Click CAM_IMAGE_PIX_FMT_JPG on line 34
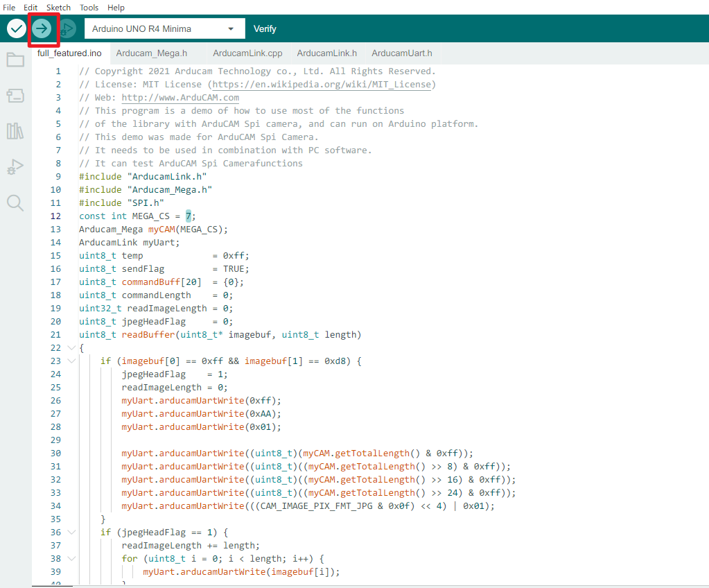The width and height of the screenshot is (709, 588). coord(317,506)
